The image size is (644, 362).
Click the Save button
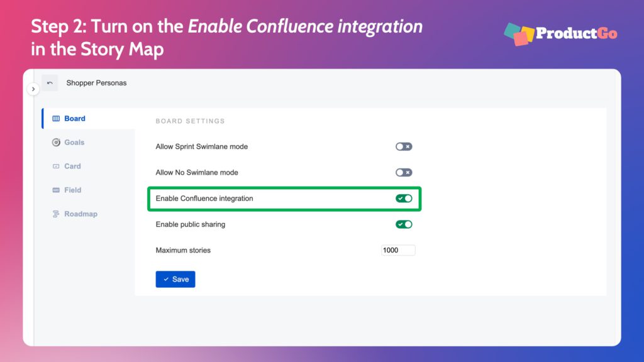(175, 279)
